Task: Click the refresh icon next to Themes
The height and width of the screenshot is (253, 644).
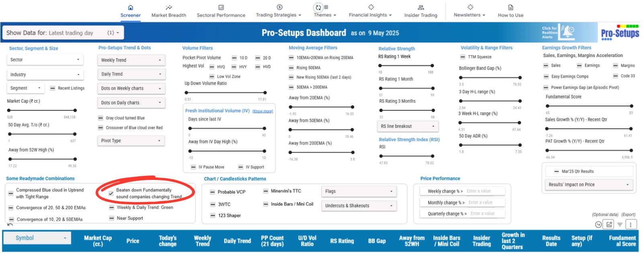Action: [x=318, y=7]
